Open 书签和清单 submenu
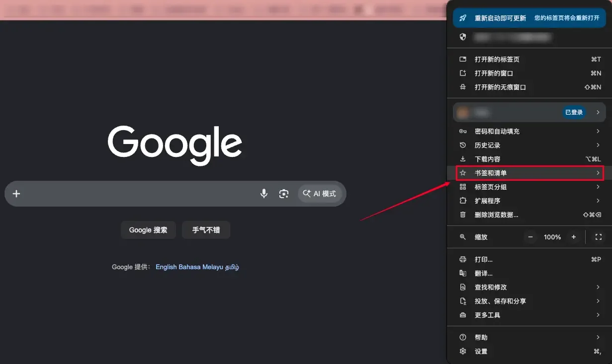 click(x=529, y=173)
